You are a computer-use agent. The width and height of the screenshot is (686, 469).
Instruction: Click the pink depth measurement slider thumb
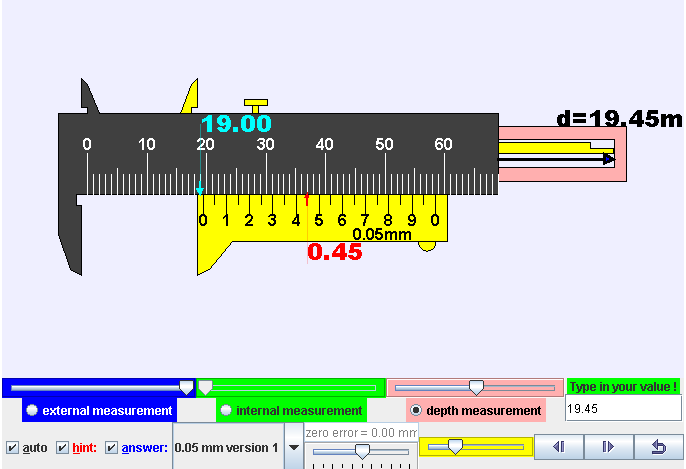click(476, 388)
